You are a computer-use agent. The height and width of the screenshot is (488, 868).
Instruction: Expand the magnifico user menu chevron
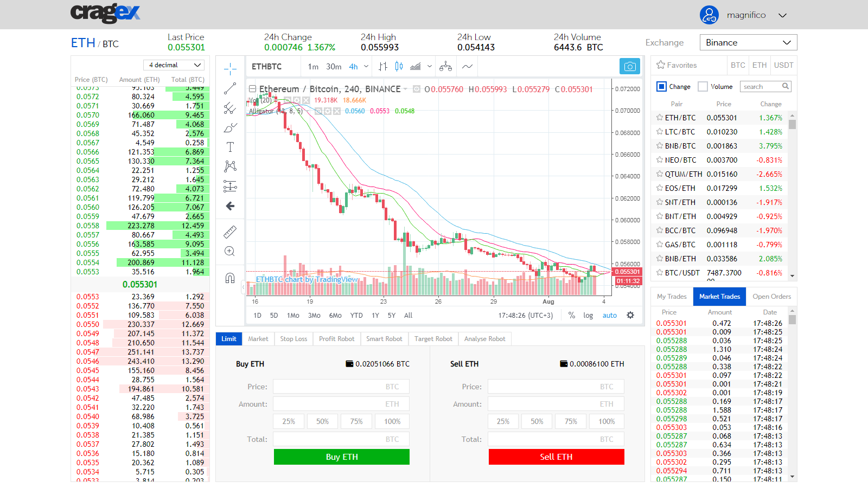pos(782,15)
